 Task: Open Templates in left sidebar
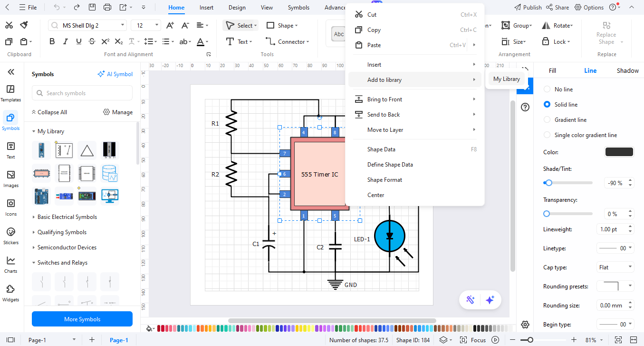(10, 93)
